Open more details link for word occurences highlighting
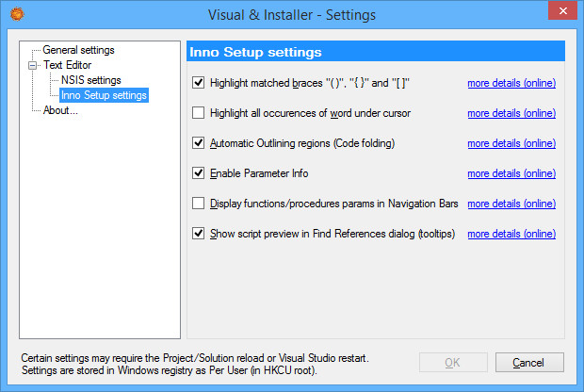Viewport: 584px width, 392px height. tap(511, 113)
